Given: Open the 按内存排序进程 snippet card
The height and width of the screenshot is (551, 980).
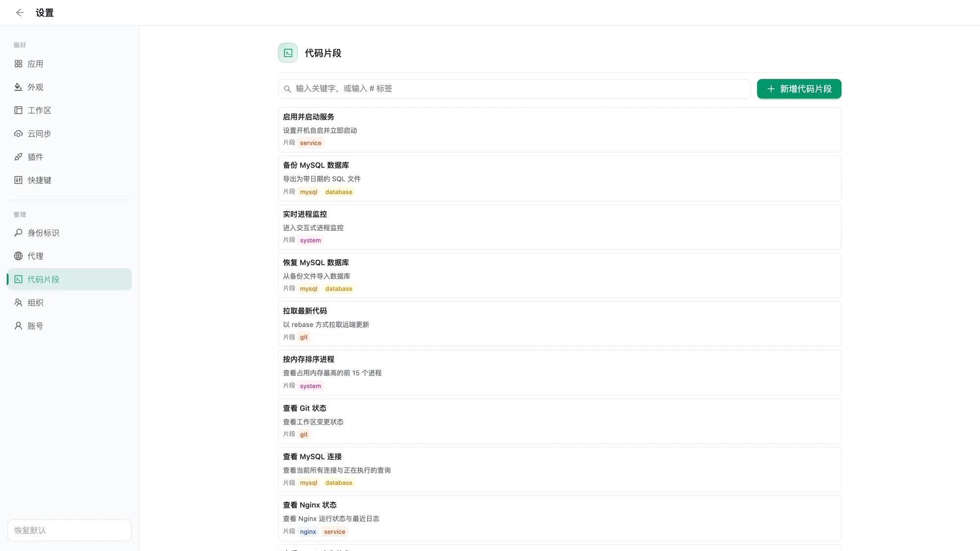Looking at the screenshot, I should [x=560, y=372].
